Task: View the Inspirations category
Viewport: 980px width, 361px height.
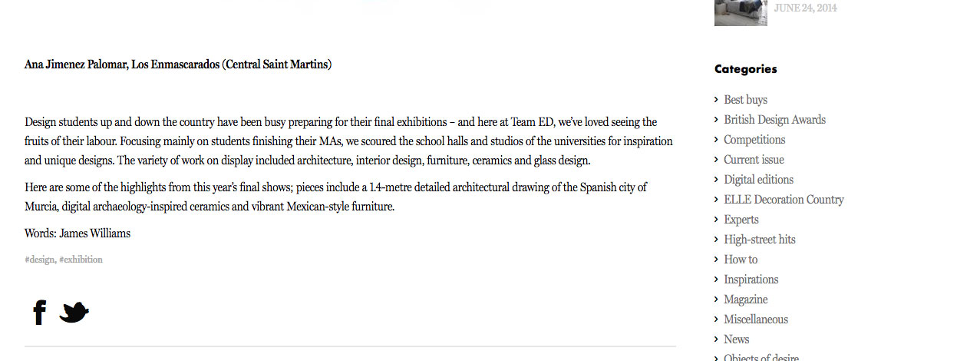Action: (751, 280)
